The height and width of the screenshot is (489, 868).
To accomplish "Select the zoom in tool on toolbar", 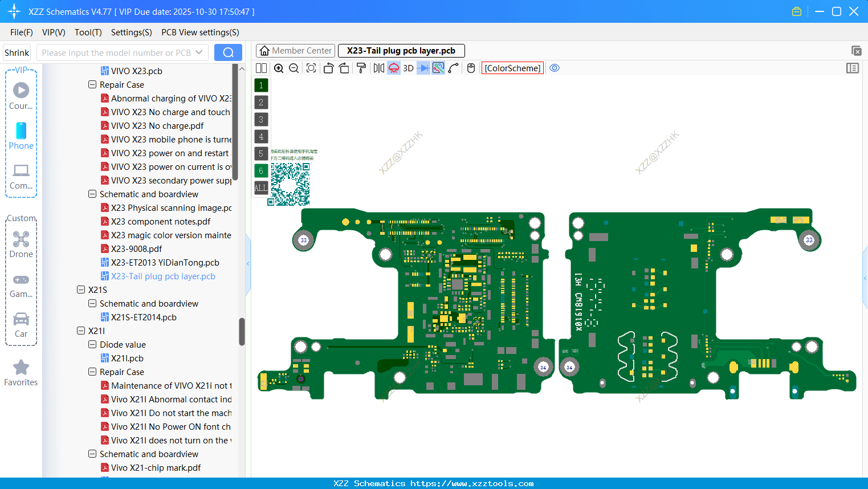I will [x=279, y=68].
